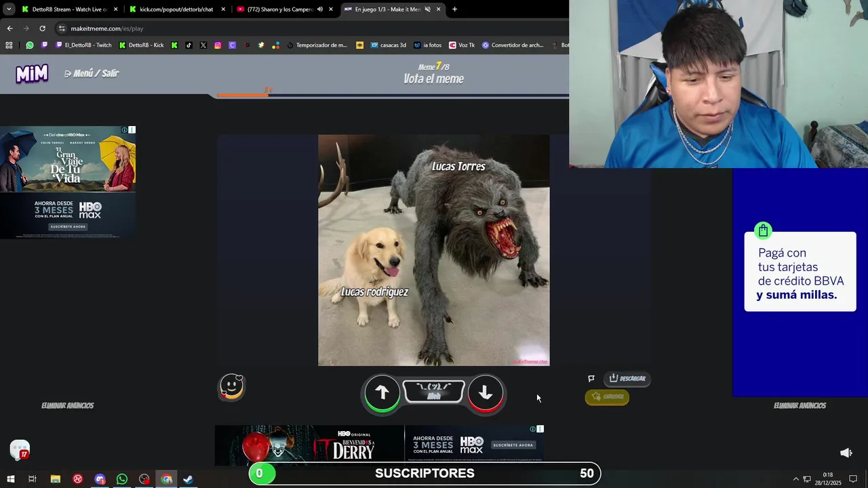This screenshot has height=488, width=868.
Task: Open the chat bubble with 17 notifications
Action: pyautogui.click(x=20, y=449)
